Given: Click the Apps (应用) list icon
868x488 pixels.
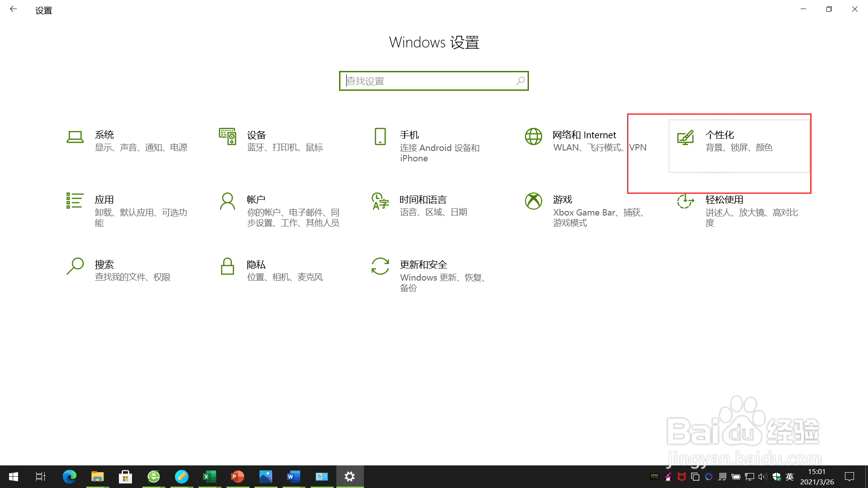Looking at the screenshot, I should click(x=75, y=201).
